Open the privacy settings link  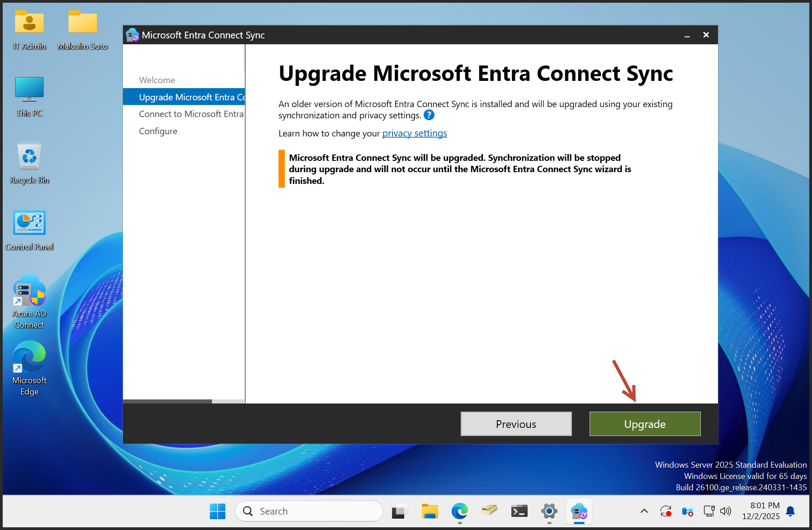[414, 133]
